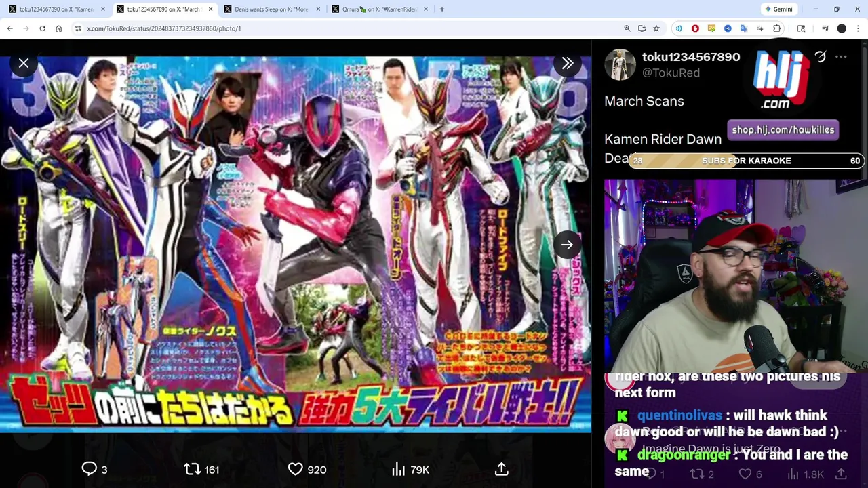
Task: Collapse the side panel with the double-arrow icon
Action: [x=568, y=63]
